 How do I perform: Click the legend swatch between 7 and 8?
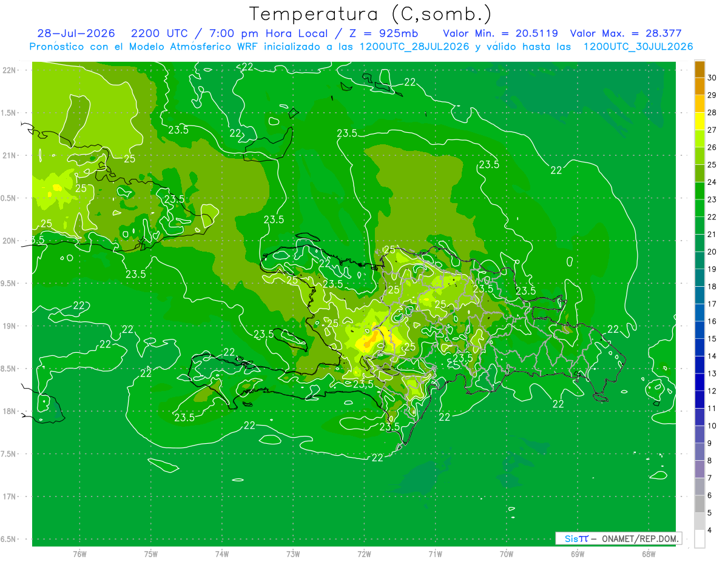(x=699, y=469)
